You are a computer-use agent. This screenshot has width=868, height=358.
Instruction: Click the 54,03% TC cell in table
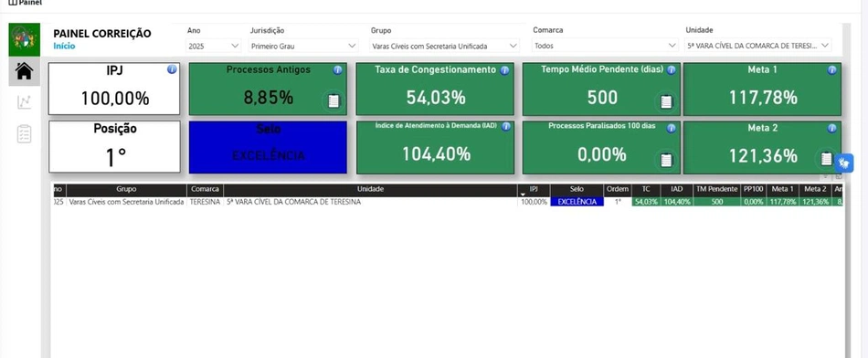[x=646, y=202]
